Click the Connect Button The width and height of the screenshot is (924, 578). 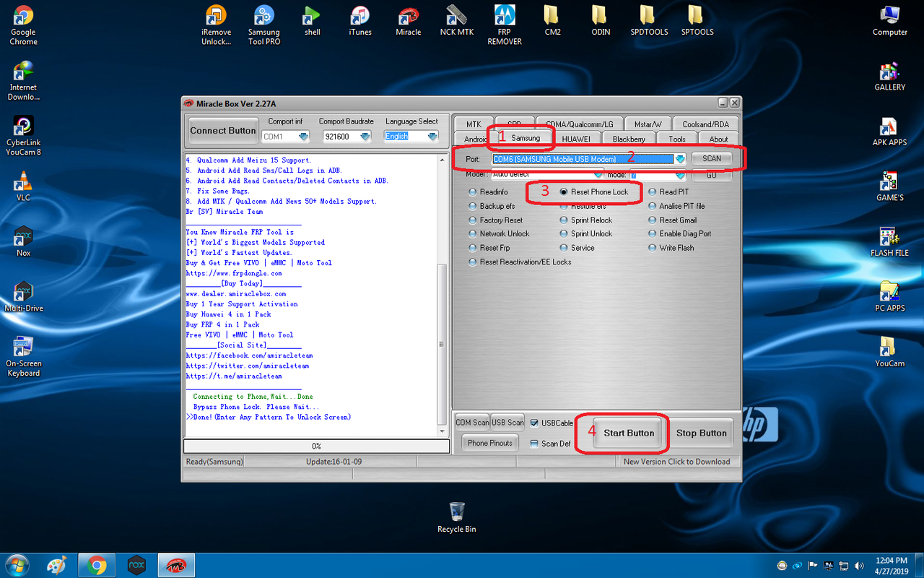[x=222, y=131]
